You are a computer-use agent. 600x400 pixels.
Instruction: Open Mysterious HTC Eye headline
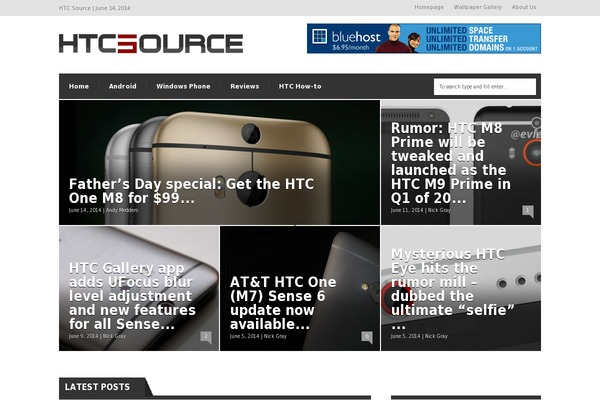453,289
